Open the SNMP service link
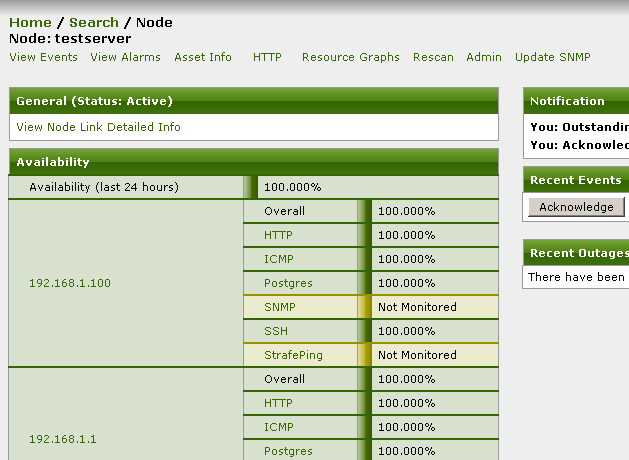Image resolution: width=629 pixels, height=460 pixels. point(280,307)
